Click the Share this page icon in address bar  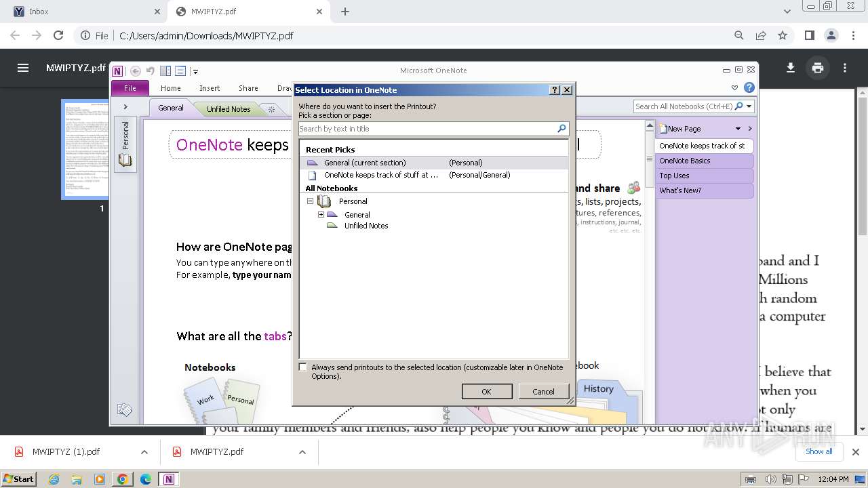[761, 35]
